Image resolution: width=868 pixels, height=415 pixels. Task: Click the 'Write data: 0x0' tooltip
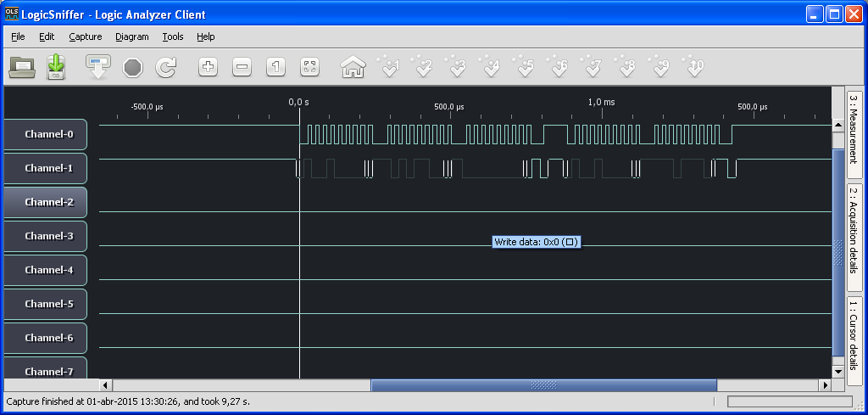(537, 242)
